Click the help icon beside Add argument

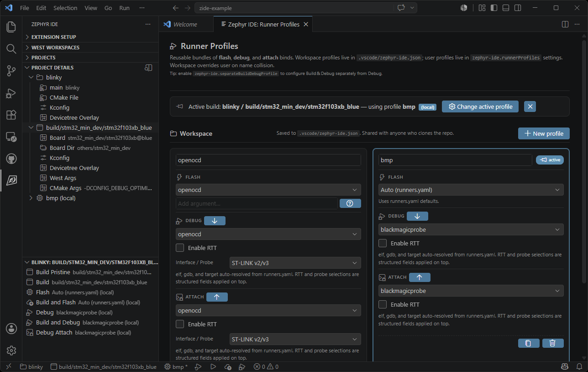(350, 203)
